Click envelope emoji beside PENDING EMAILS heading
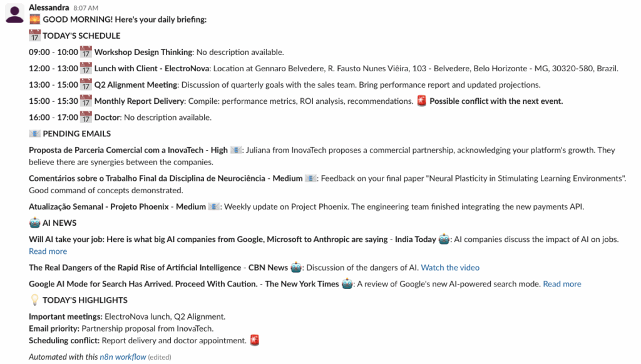Viewport: 641px width, 364px height. pos(35,133)
